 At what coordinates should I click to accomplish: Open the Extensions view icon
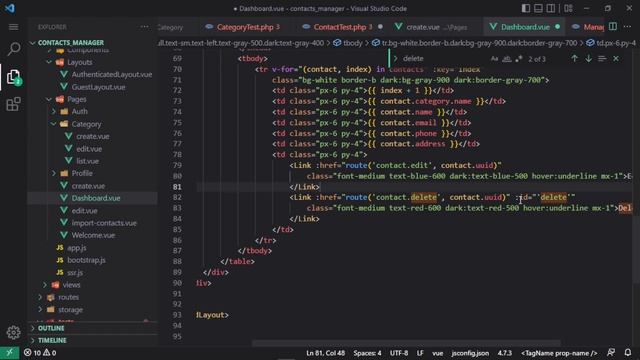[x=13, y=104]
